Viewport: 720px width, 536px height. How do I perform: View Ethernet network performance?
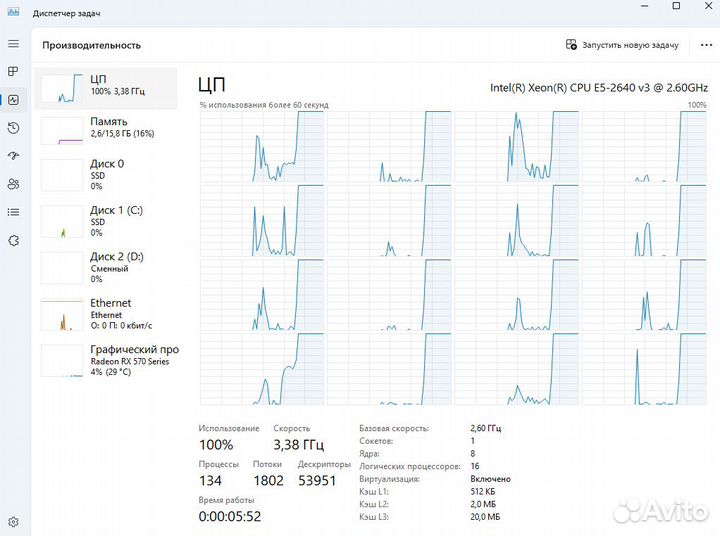coord(106,313)
